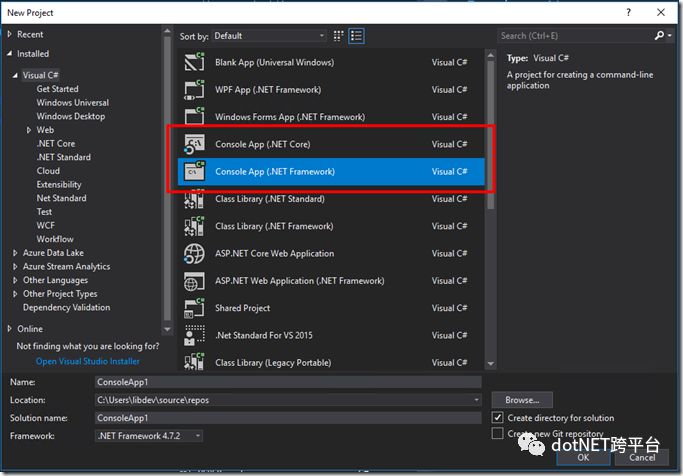Click the WPF App template icon

click(194, 90)
